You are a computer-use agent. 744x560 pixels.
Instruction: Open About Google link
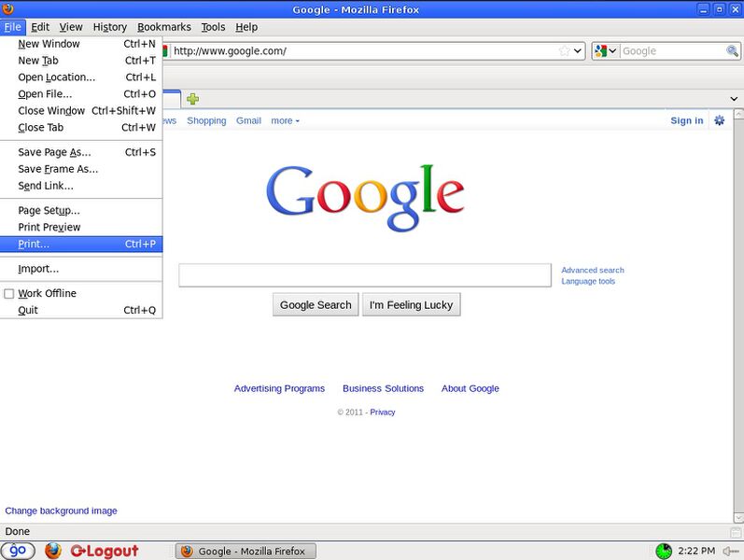[470, 388]
